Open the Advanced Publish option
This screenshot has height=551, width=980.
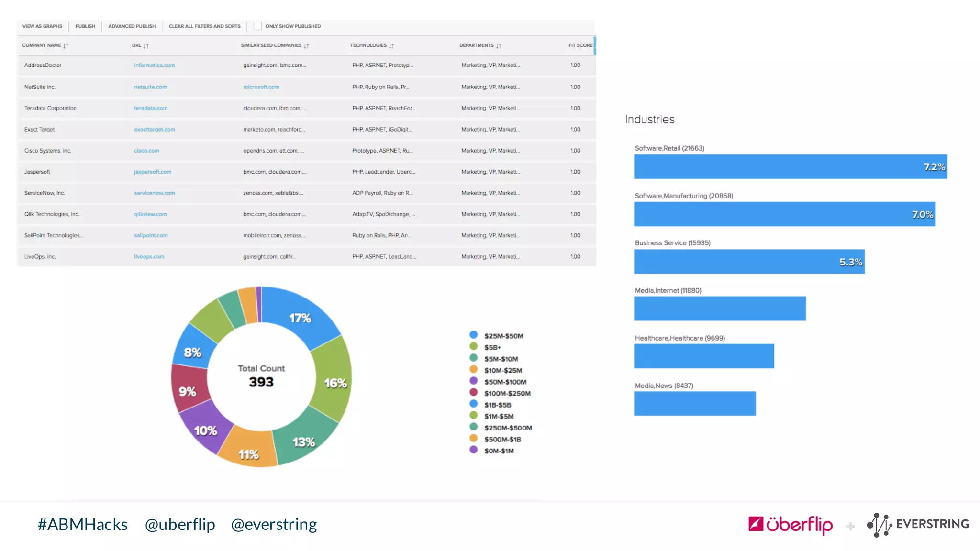click(x=132, y=26)
